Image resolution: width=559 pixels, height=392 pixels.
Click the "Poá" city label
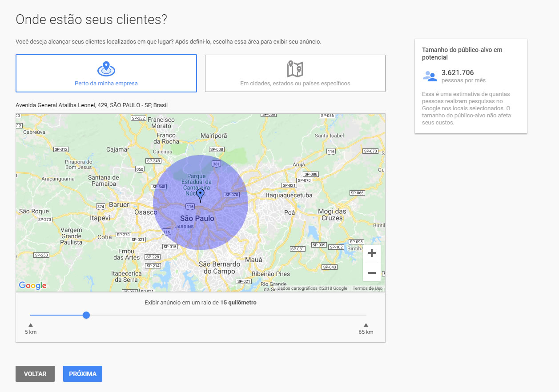290,212
